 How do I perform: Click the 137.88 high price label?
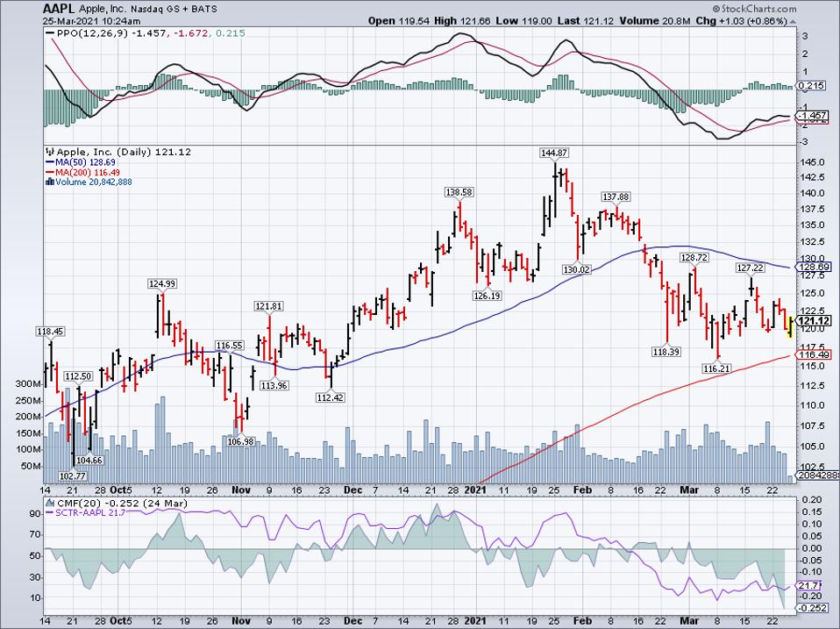point(616,197)
